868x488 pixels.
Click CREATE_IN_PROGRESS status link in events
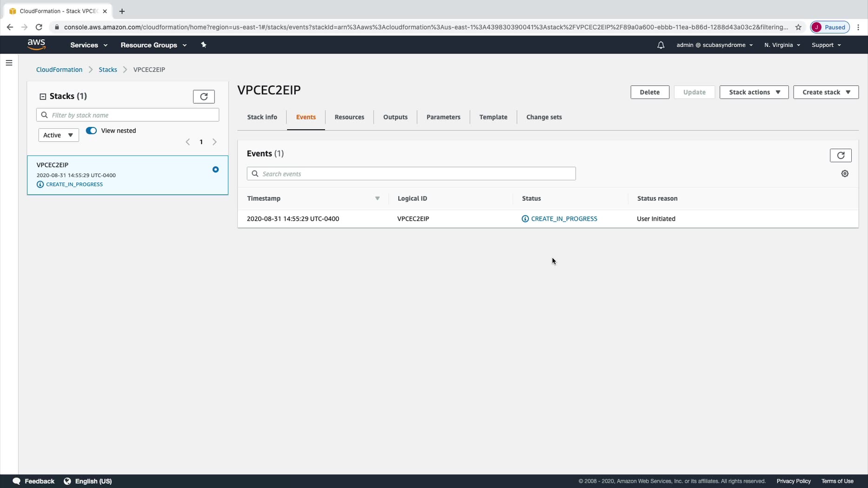(564, 219)
